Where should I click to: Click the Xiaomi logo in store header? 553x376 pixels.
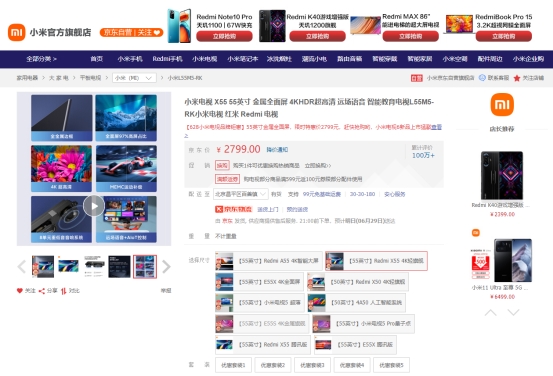pos(17,32)
